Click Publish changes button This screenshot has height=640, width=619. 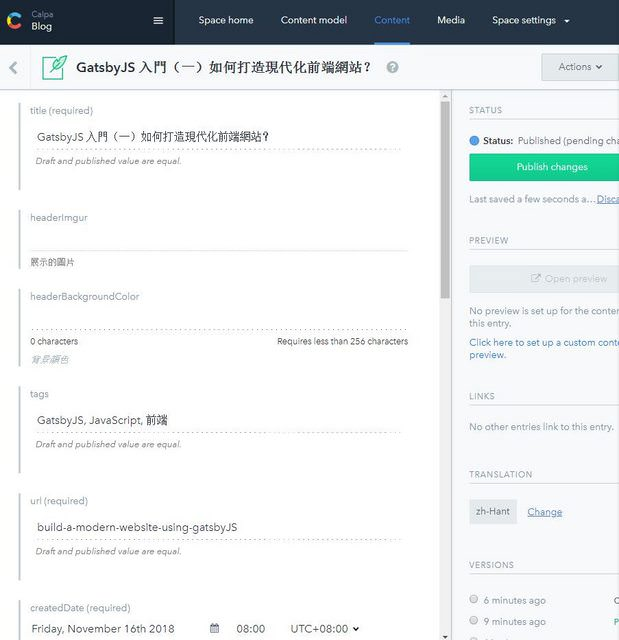(544, 167)
